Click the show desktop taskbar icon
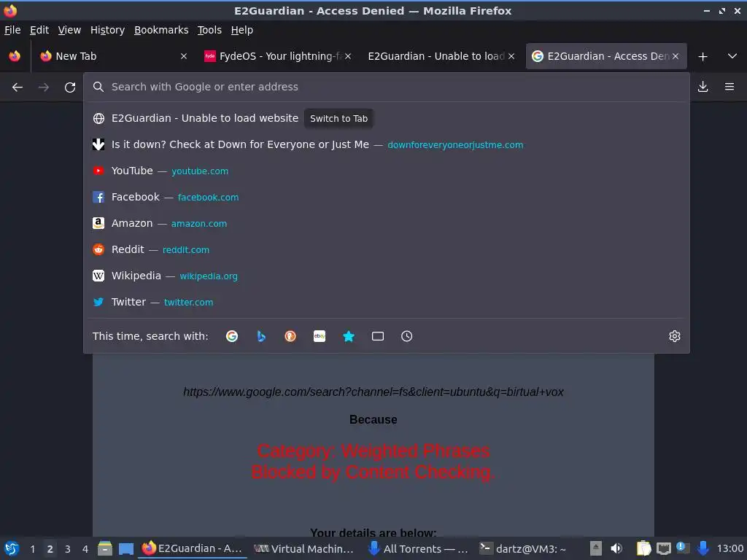 click(x=125, y=548)
